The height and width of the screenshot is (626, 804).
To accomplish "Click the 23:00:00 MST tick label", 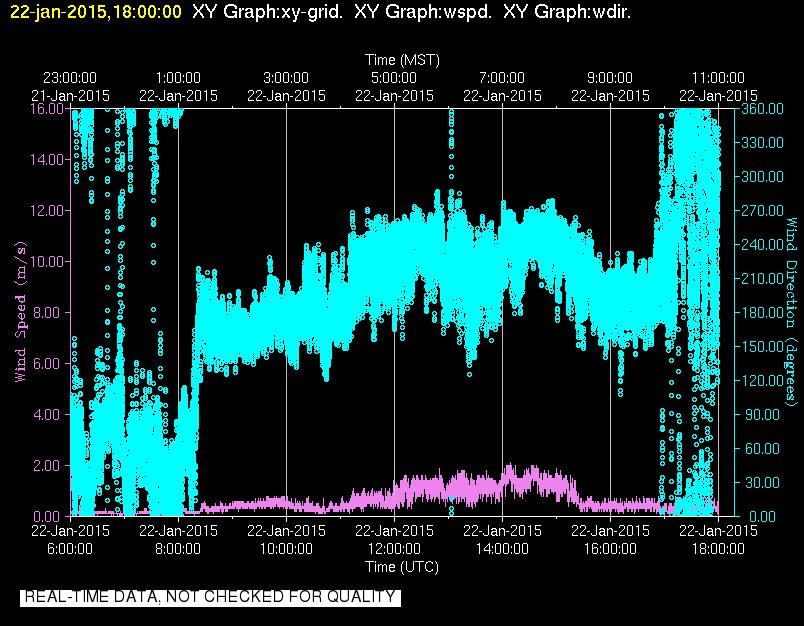I will coord(70,78).
